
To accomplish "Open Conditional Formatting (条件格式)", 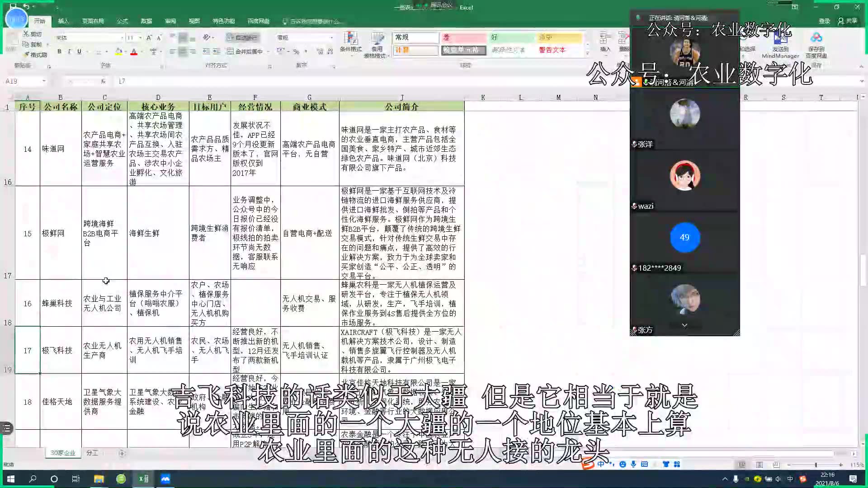I will tap(351, 44).
